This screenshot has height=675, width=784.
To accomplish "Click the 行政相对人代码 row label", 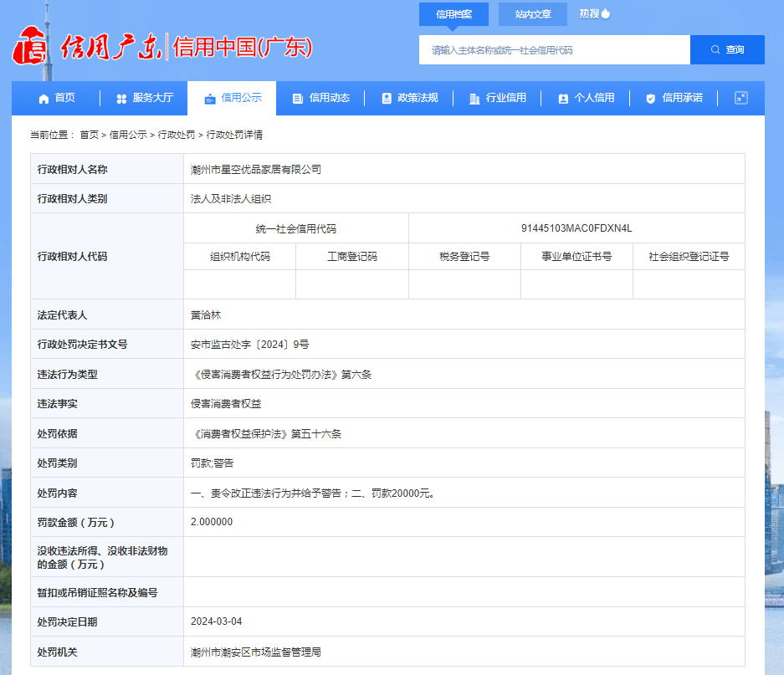I will (72, 257).
